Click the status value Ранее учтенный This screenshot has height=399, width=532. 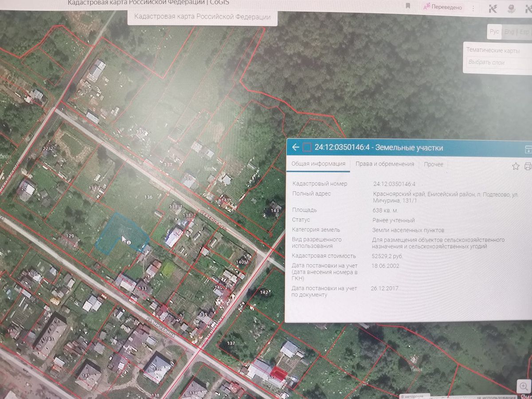pyautogui.click(x=394, y=220)
